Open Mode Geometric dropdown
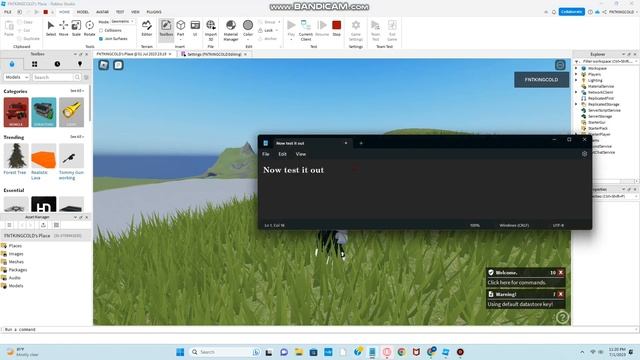The height and width of the screenshot is (360, 640). [123, 22]
